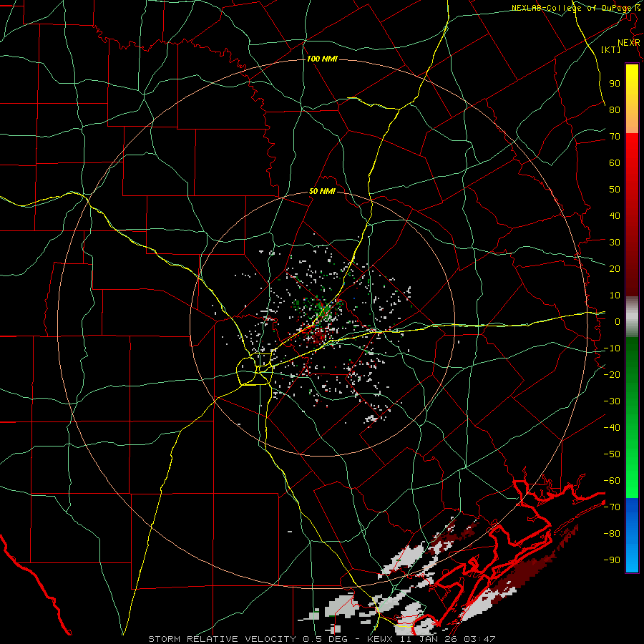Click the STORM RELATIVE VELOCITY caption text
The width and height of the screenshot is (644, 644).
point(222,639)
